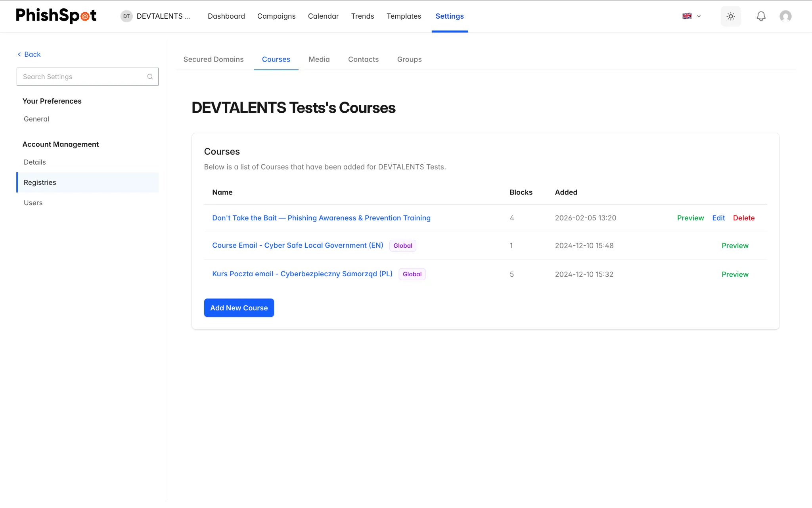Toggle the light/dark theme sun icon
The image size is (812, 508).
(x=731, y=16)
